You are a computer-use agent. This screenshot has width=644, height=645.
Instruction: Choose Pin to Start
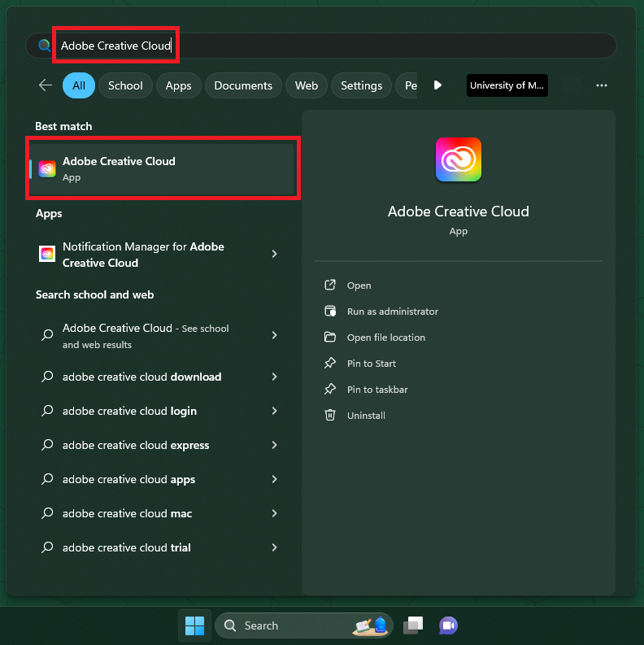372,364
